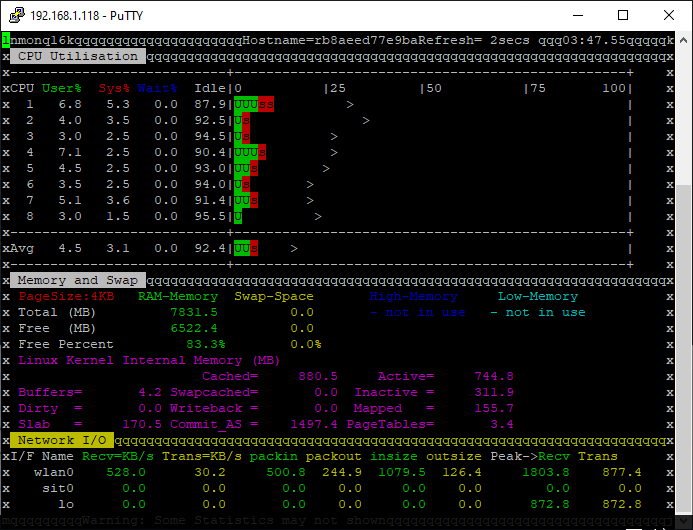Click the 'High-Memory' label
The image size is (693, 530).
click(414, 296)
